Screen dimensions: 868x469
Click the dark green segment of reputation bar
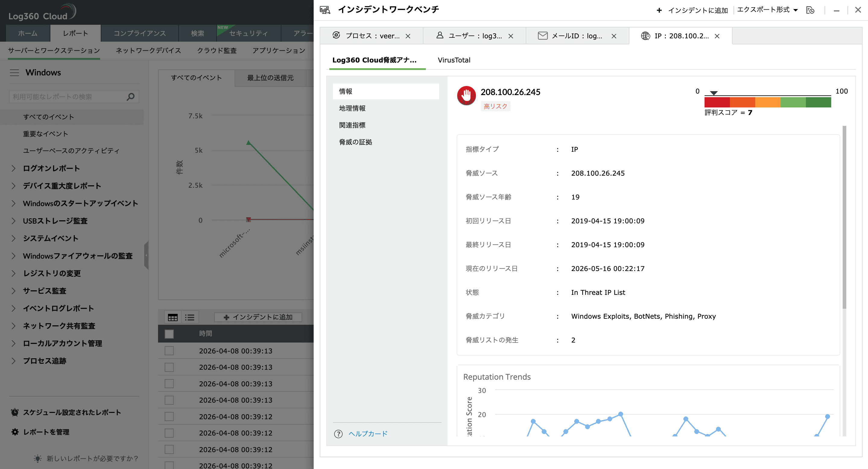point(819,102)
